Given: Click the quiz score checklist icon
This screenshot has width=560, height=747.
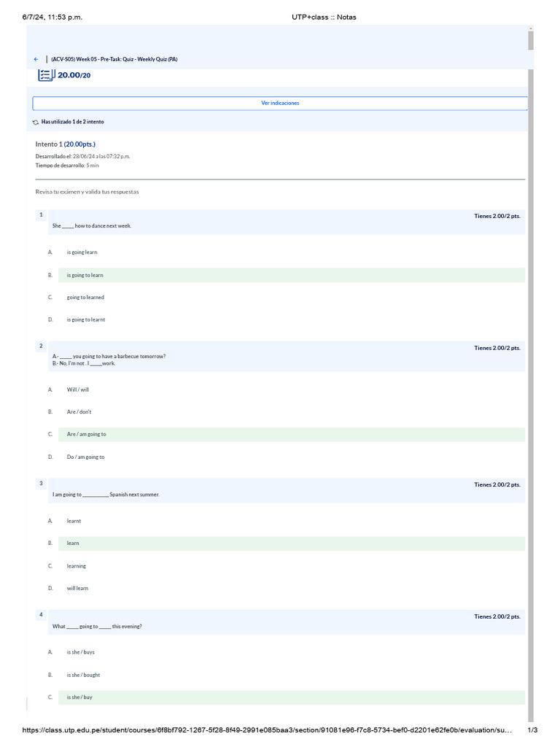Looking at the screenshot, I should 45,75.
